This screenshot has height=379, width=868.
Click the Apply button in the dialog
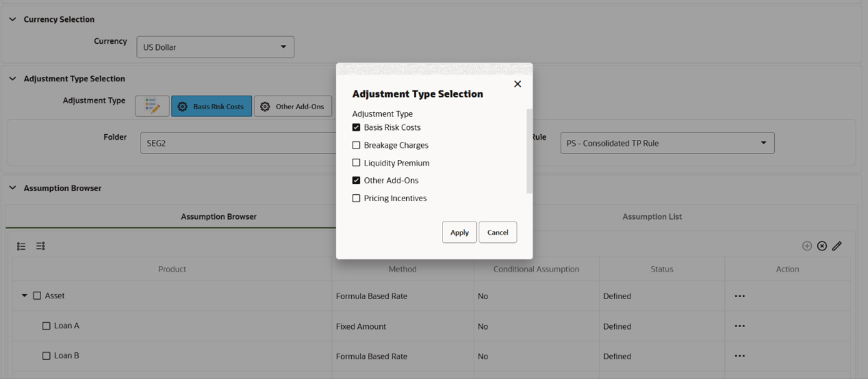point(459,232)
